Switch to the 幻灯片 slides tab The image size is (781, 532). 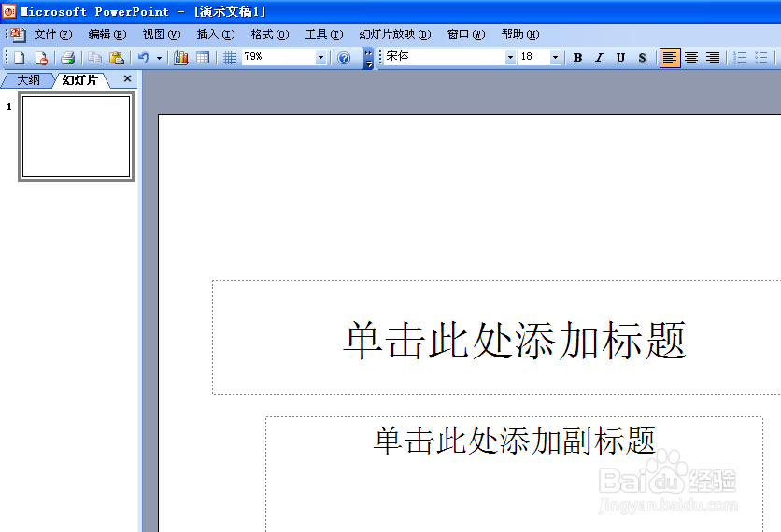[x=80, y=80]
